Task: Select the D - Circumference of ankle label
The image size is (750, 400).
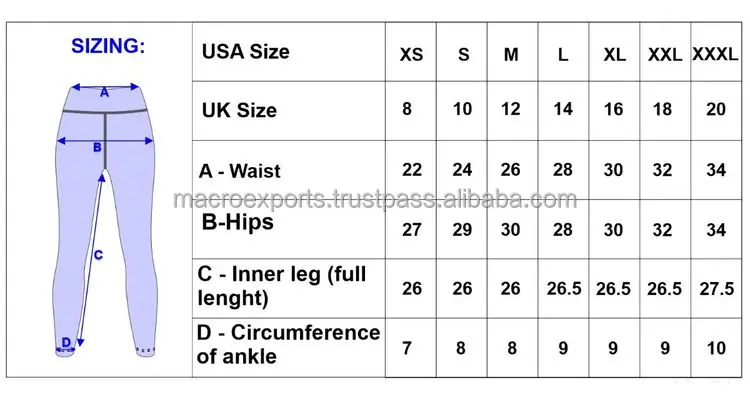Action: click(289, 344)
